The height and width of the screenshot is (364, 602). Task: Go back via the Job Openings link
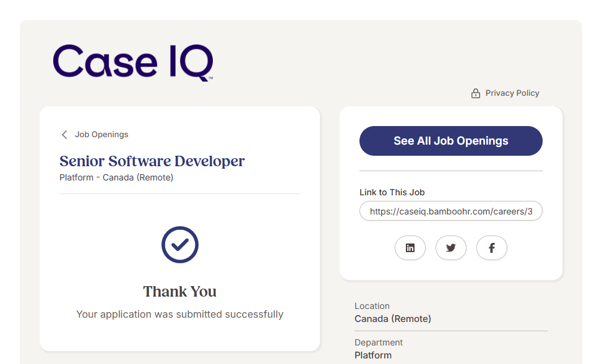(101, 135)
